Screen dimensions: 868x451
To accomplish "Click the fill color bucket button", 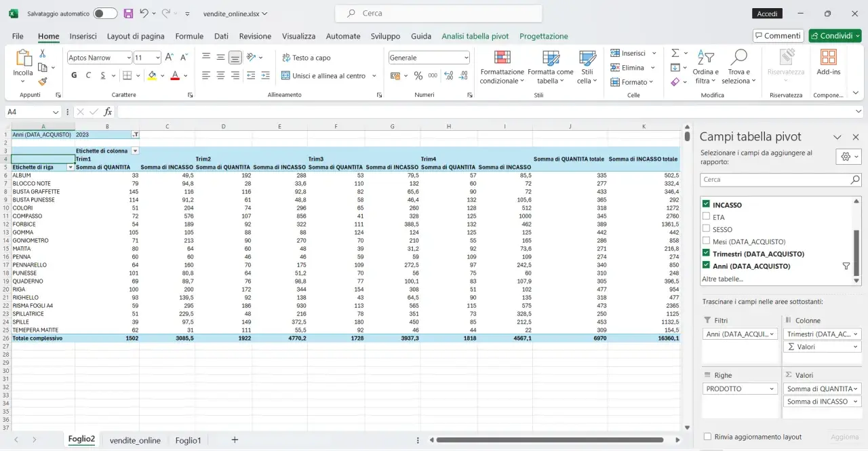I will [152, 75].
